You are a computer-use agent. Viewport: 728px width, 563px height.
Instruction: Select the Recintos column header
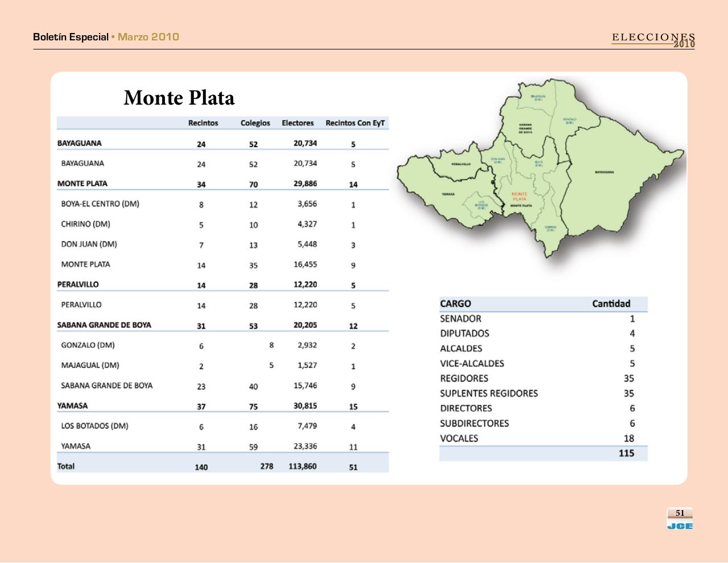point(203,123)
